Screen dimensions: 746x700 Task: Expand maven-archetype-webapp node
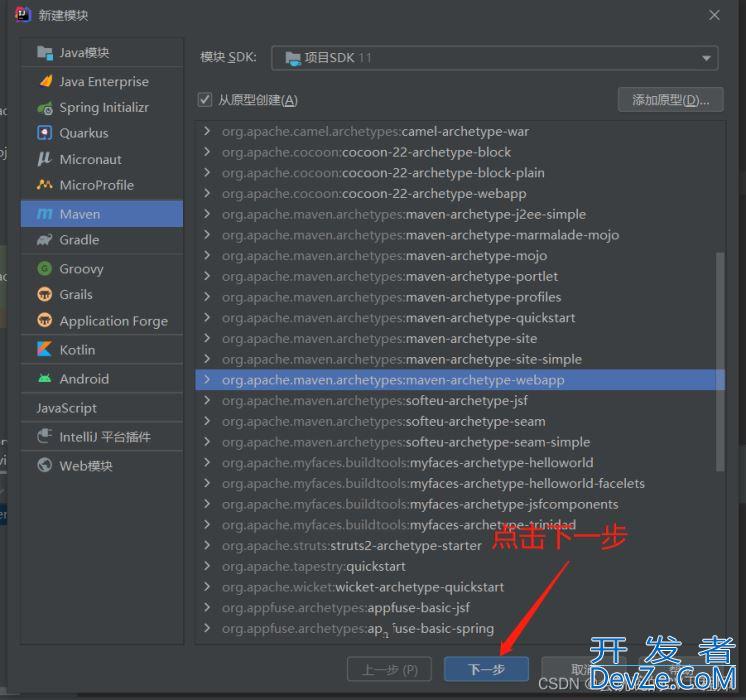click(206, 379)
